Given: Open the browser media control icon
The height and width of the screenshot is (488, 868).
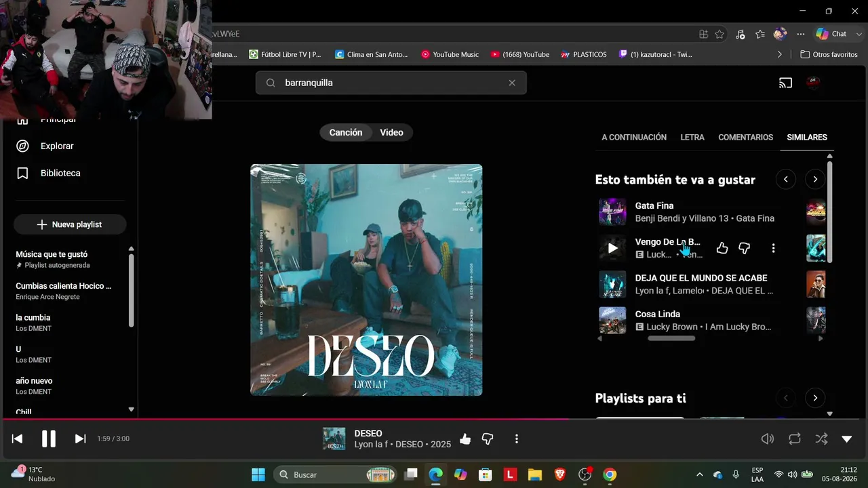Looking at the screenshot, I should click(740, 34).
